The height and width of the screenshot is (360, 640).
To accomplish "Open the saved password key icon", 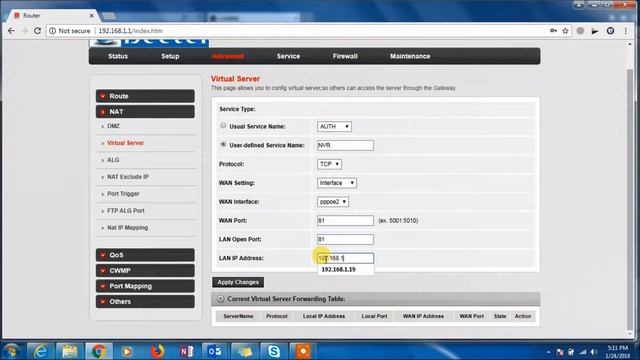I will tap(553, 31).
